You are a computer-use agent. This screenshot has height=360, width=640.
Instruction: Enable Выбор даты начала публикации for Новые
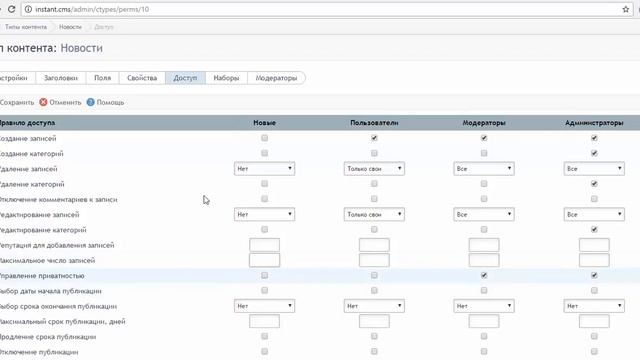pos(264,291)
